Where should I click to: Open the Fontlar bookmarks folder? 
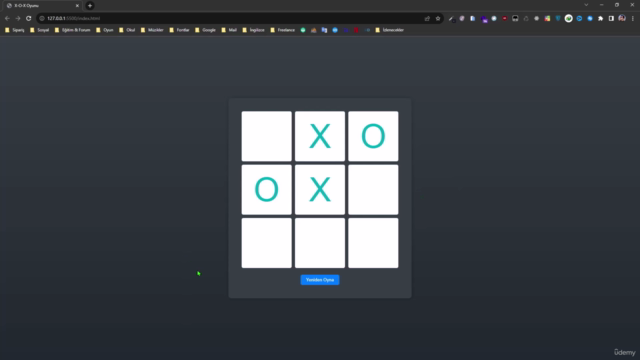point(179,30)
